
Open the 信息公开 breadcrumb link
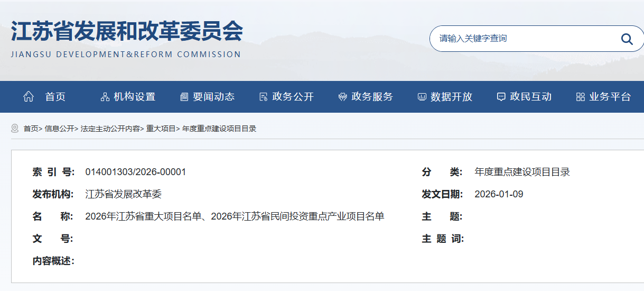59,129
